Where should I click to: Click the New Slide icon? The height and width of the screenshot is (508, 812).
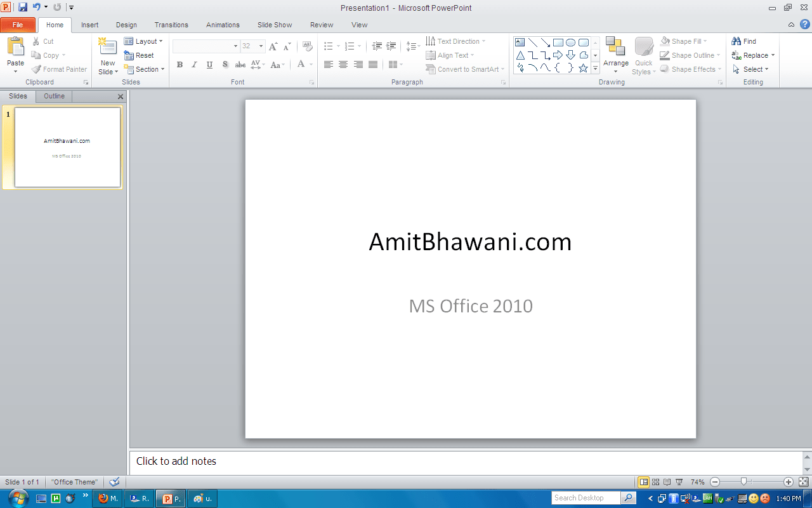tap(108, 47)
